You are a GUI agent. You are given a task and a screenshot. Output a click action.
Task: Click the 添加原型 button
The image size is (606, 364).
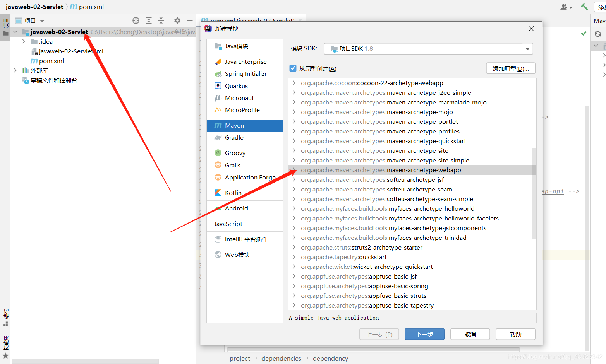point(511,68)
